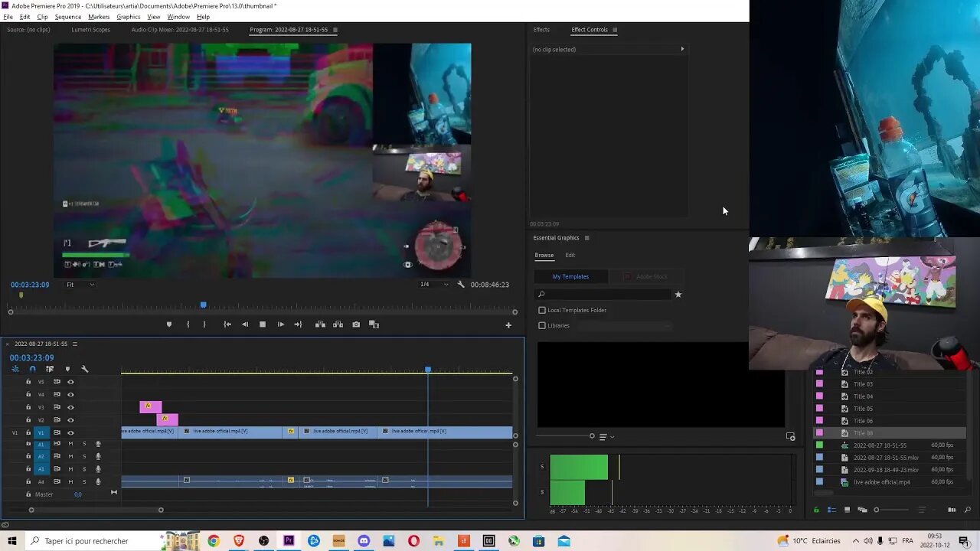The image size is (980, 551).
Task: Toggle Linked Selection in timeline
Action: click(50, 369)
